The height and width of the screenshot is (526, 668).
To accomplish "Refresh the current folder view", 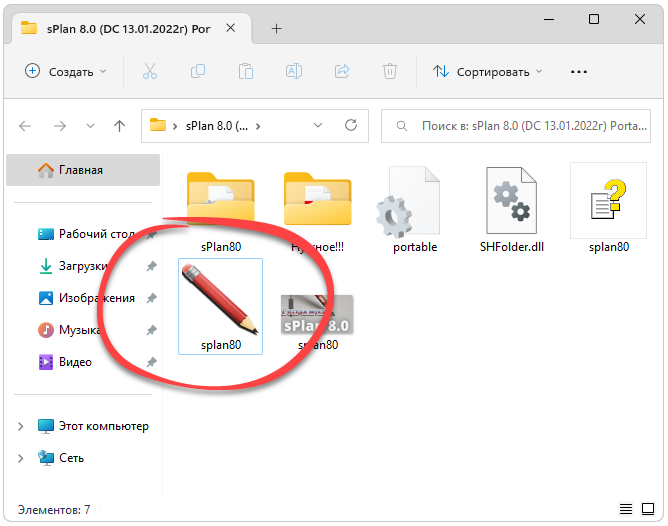I will pyautogui.click(x=351, y=126).
